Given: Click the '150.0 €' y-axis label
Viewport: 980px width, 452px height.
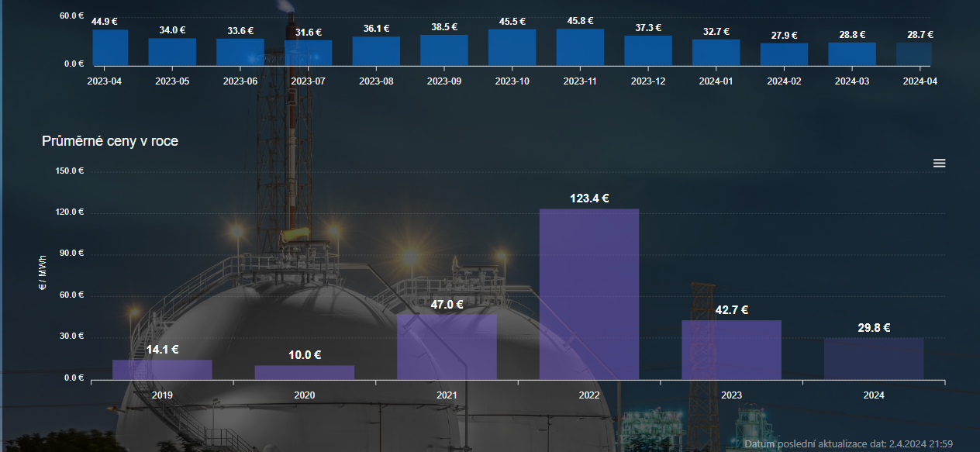Looking at the screenshot, I should click(70, 171).
